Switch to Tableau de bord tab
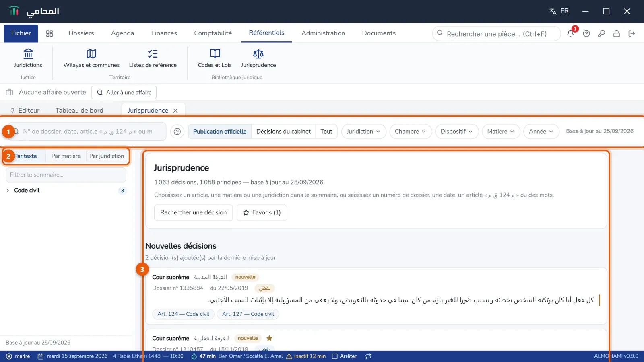Viewport: 644px width, 362px height. pyautogui.click(x=79, y=111)
